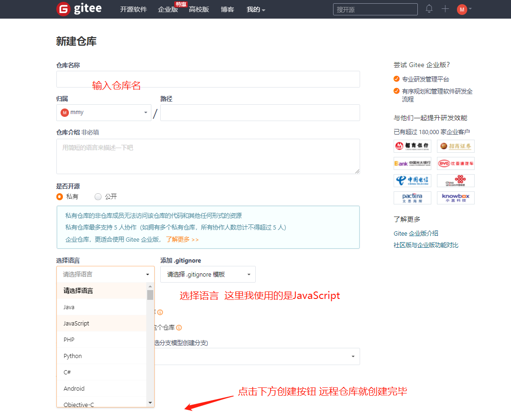This screenshot has width=511, height=420.
Task: Click the knowbox 小盒科技 partner logo
Action: click(456, 197)
